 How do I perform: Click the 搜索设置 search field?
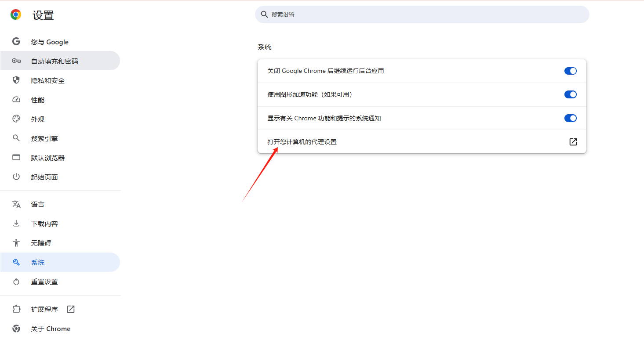[422, 14]
